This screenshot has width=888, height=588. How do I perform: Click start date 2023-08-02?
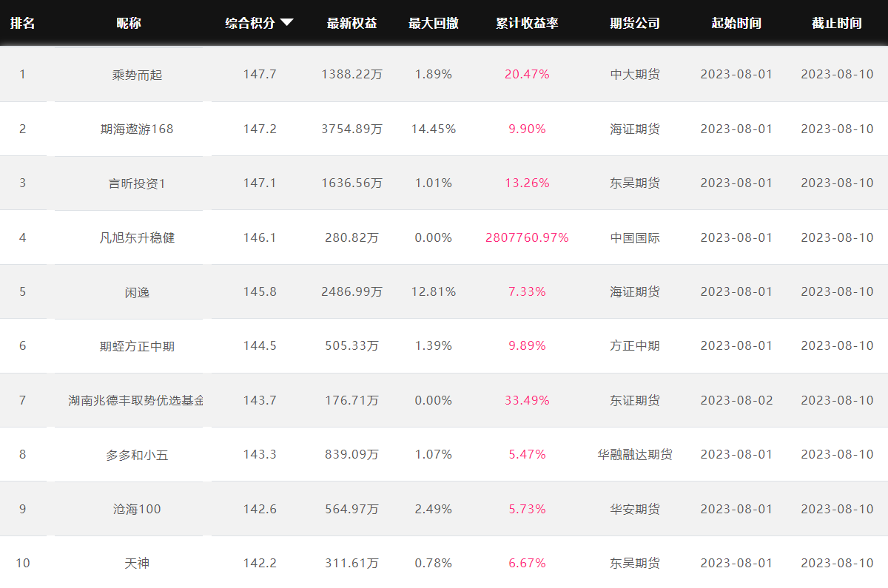736,400
